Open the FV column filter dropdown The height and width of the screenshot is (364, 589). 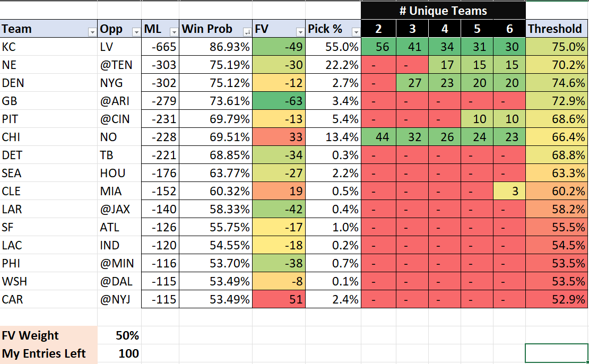point(300,30)
